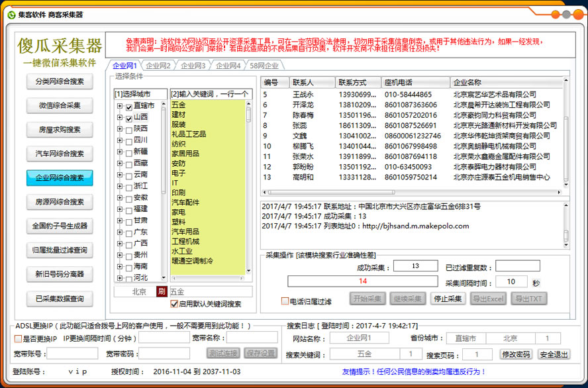The height and width of the screenshot is (388, 588).
Task: Expand the 直辖市 tree node
Action: tap(120, 106)
